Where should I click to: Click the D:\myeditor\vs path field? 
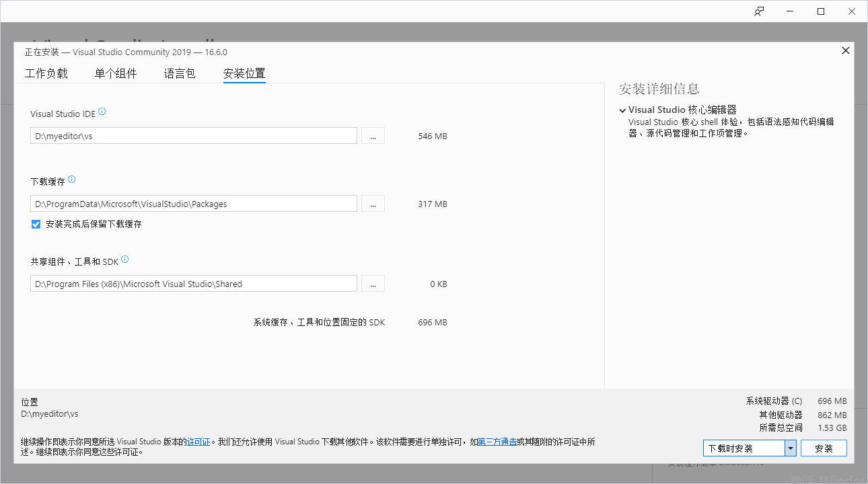tap(194, 136)
